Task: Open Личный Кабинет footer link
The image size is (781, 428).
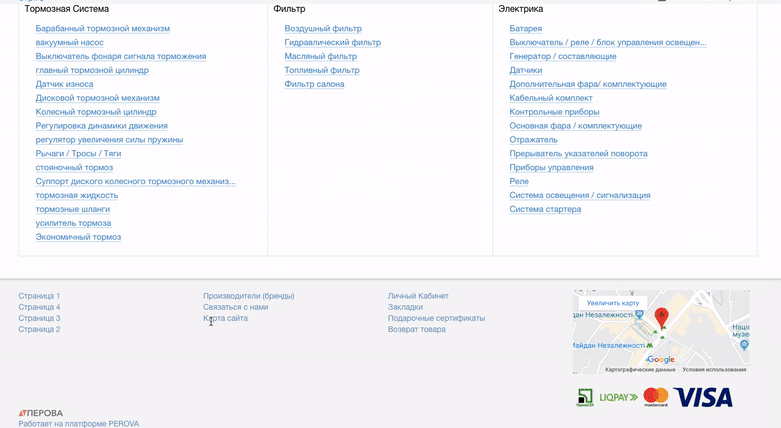Action: pos(418,296)
